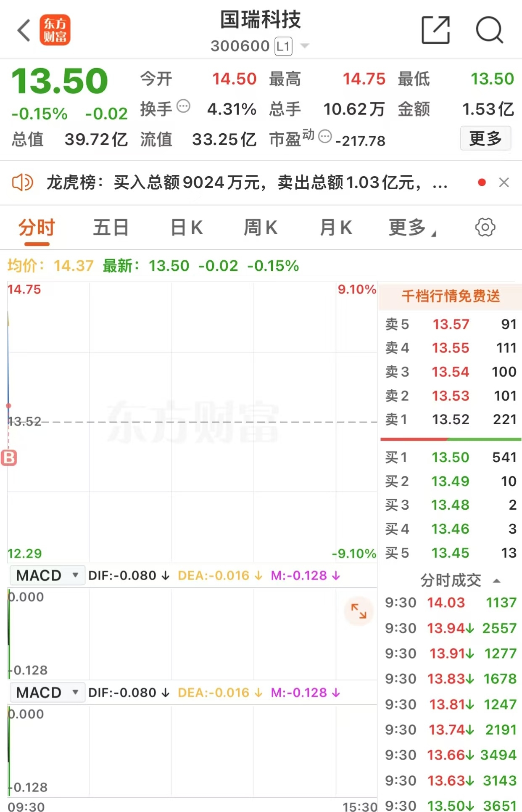Select 卖1 row at 13.52
The image size is (522, 812).
(x=451, y=419)
